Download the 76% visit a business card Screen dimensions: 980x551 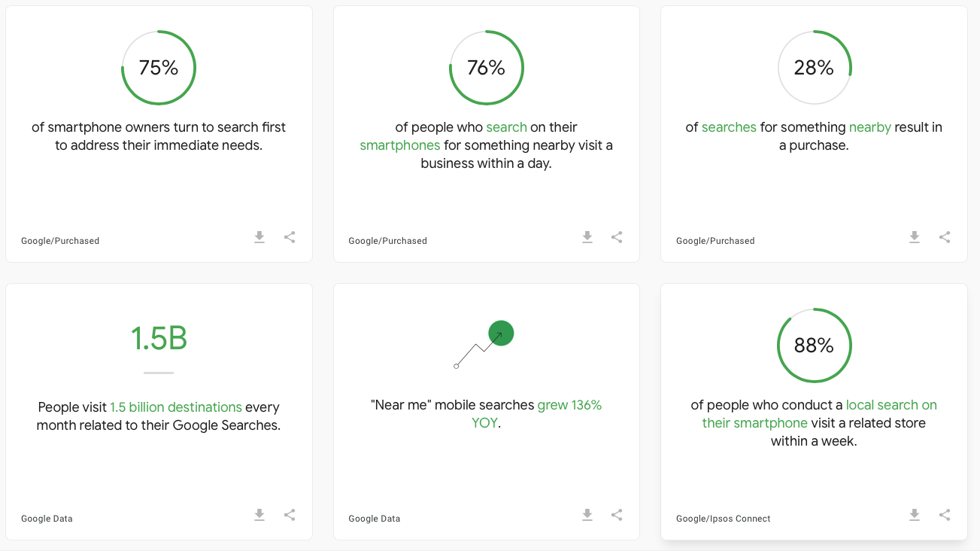pyautogui.click(x=587, y=237)
